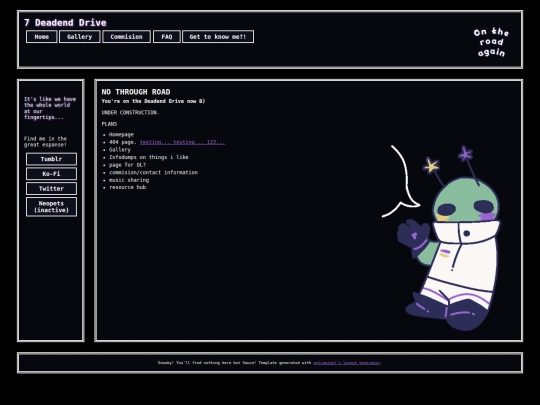Select the 'NO THROUGH ROAD' heading
The height and width of the screenshot is (405, 540).
click(136, 92)
